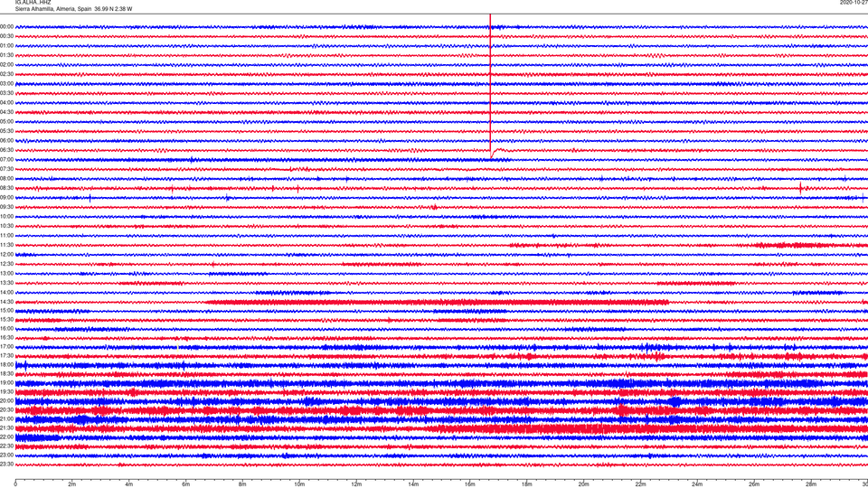Select the 01:30 trace time label
This screenshot has height=488, width=868.
coord(6,55)
